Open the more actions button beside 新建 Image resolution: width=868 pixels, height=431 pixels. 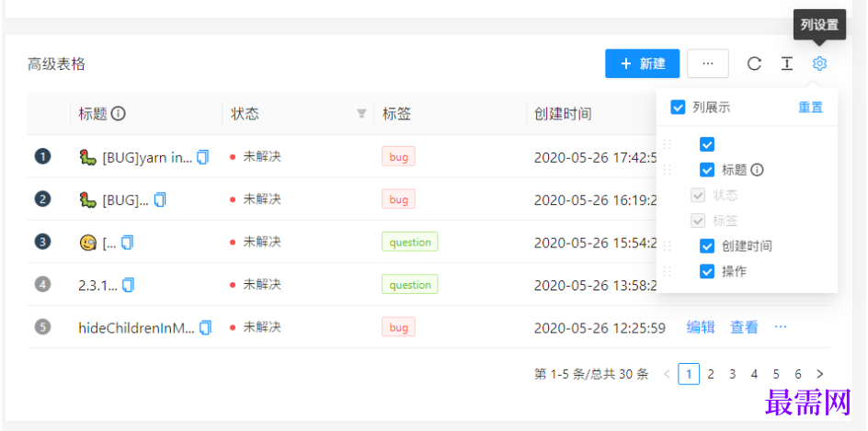click(707, 63)
